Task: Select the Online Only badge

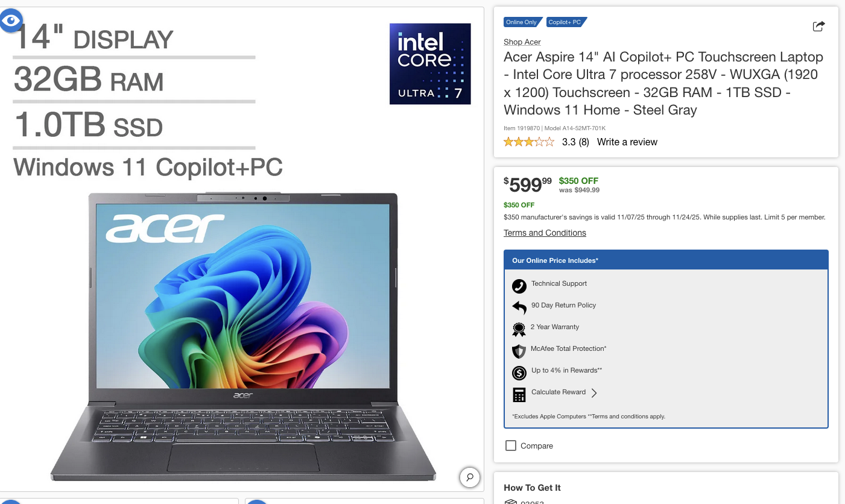Action: pos(523,22)
